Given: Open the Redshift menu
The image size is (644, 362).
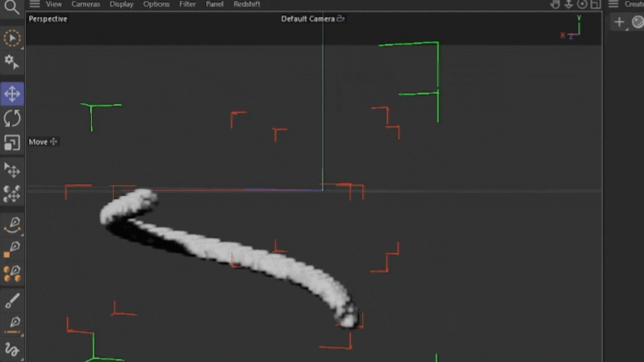Looking at the screenshot, I should [247, 4].
